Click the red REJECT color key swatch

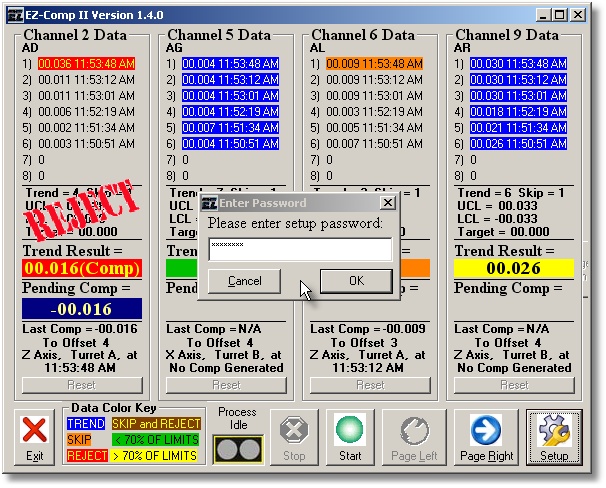87,456
